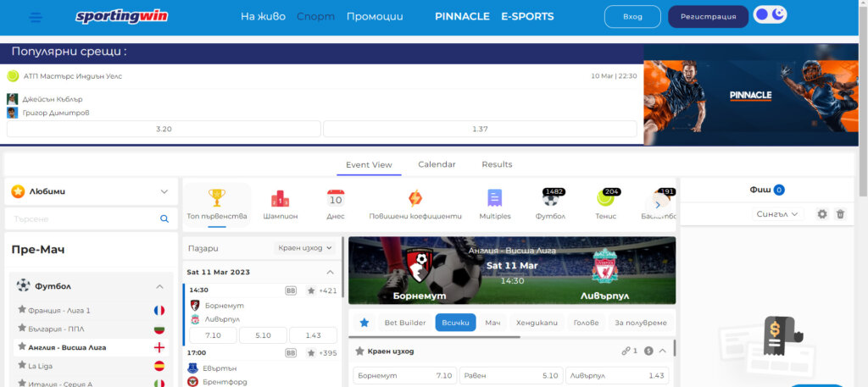Favorite Франция - Лига 1 star
This screenshot has width=868, height=387.
pos(21,310)
